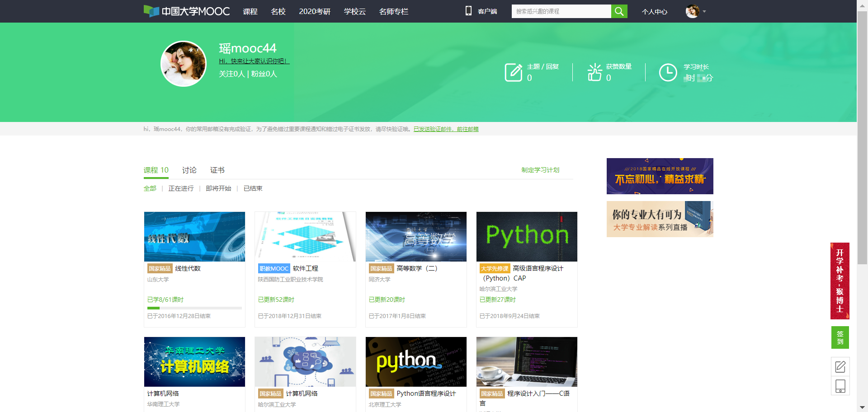This screenshot has height=412, width=868.
Task: Open the 哈尔滨工业大学 计算机网络 cloud thumbnail
Action: click(305, 362)
